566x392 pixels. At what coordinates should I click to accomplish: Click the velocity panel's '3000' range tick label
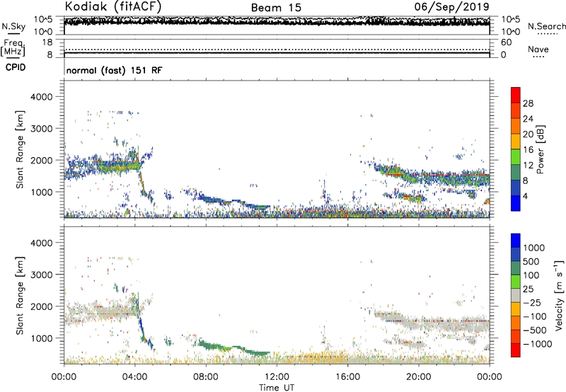click(42, 275)
